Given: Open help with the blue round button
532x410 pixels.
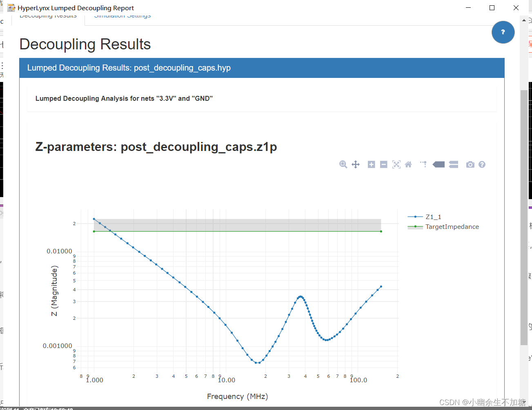Looking at the screenshot, I should click(503, 32).
